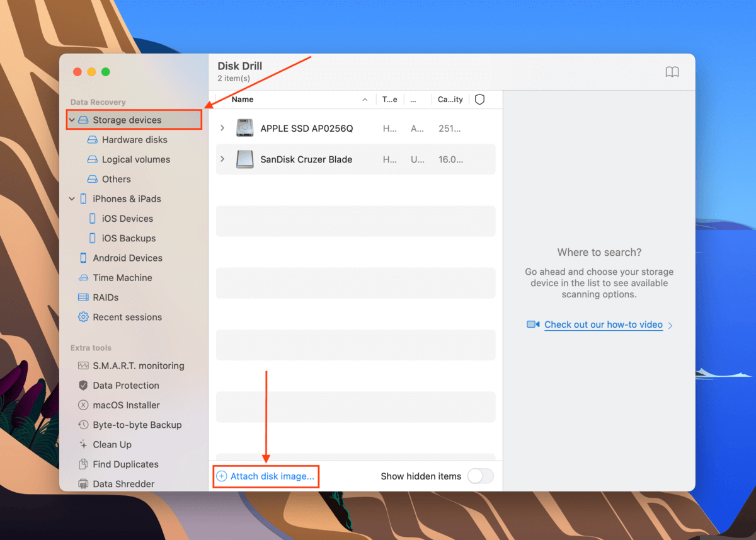The width and height of the screenshot is (756, 540).
Task: Open macOS Installer tool
Action: [127, 405]
